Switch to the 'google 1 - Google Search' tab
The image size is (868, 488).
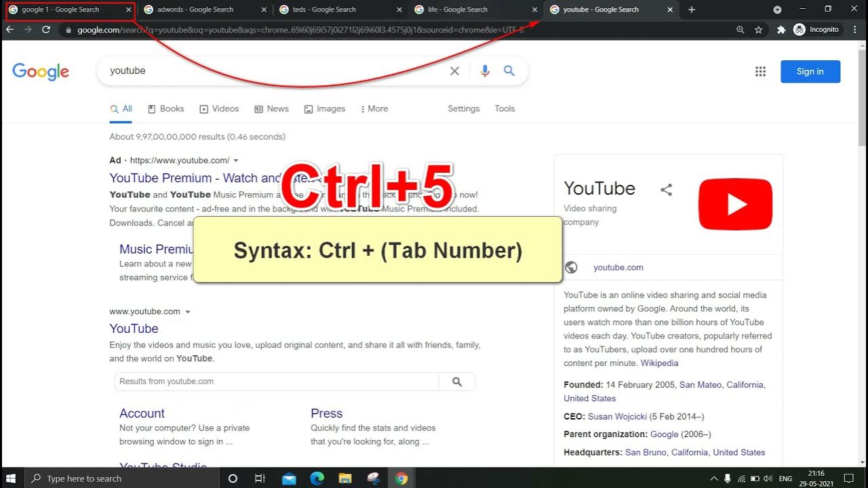click(70, 10)
